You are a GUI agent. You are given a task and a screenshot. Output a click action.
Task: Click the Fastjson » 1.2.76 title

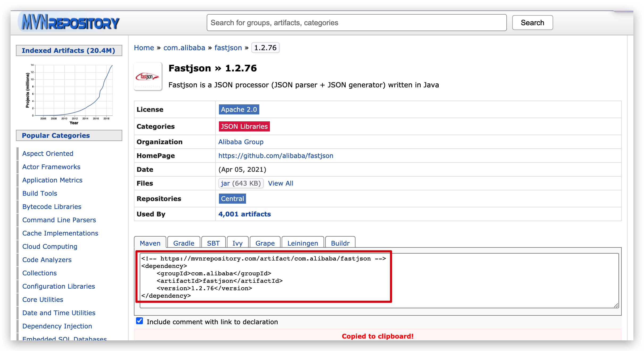(x=213, y=68)
